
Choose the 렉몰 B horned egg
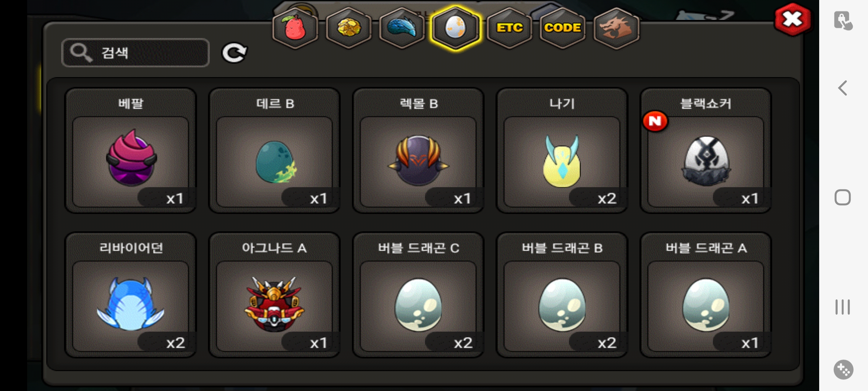click(x=418, y=150)
